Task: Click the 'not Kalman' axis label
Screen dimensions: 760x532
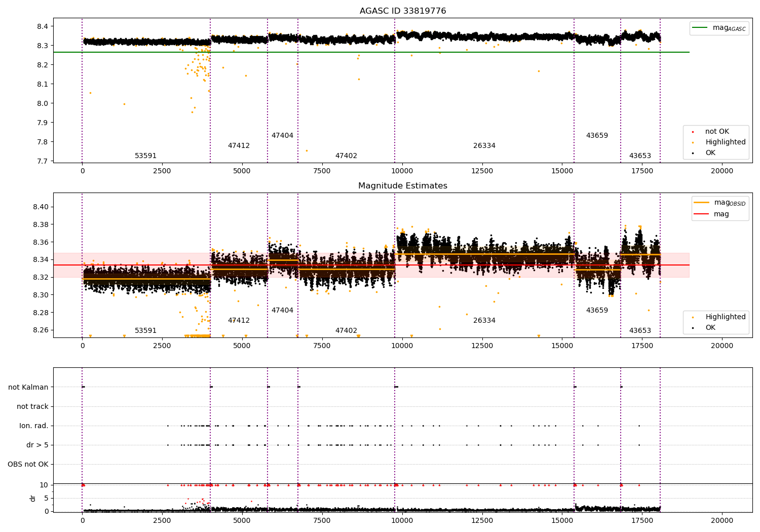Action: [28, 388]
